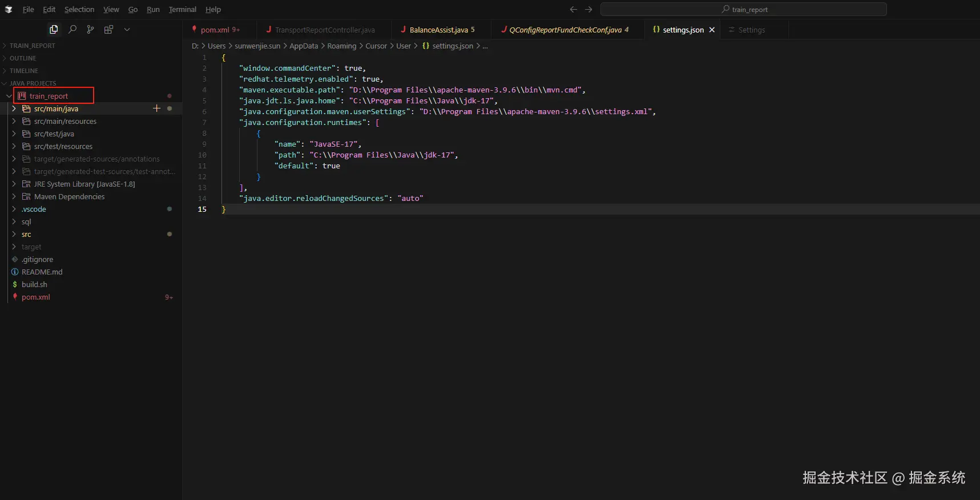Image resolution: width=980 pixels, height=500 pixels.
Task: Open the Selection menu
Action: (x=79, y=9)
